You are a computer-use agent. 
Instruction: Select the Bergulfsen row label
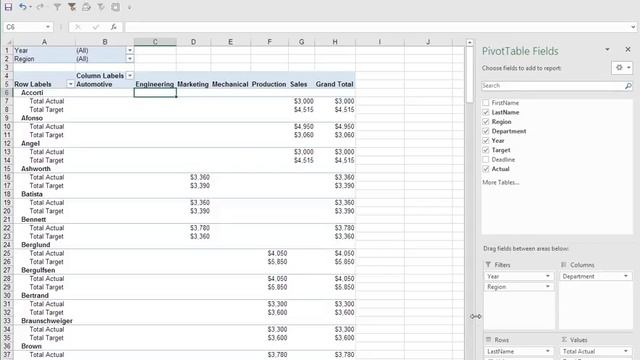click(38, 270)
